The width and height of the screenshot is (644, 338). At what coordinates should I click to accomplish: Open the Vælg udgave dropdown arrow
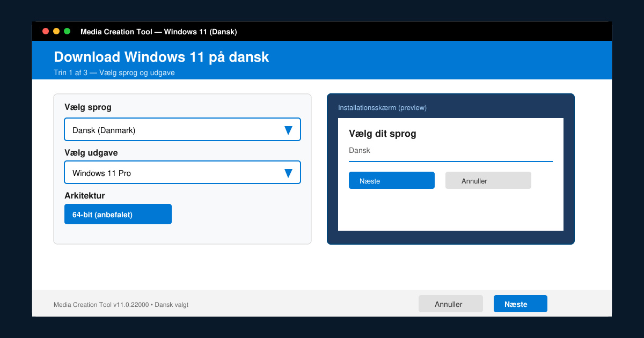tap(288, 173)
